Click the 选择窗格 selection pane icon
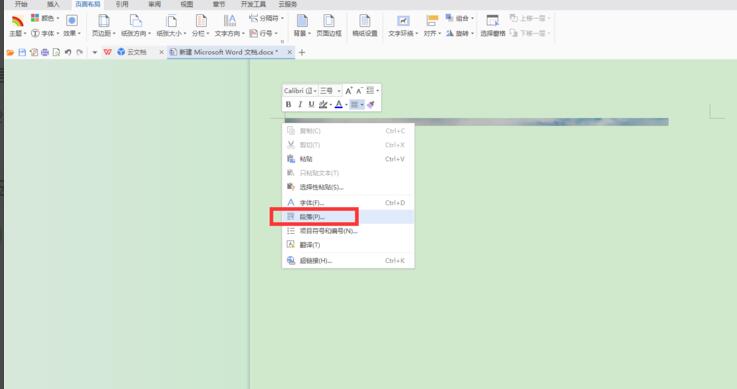 (493, 21)
